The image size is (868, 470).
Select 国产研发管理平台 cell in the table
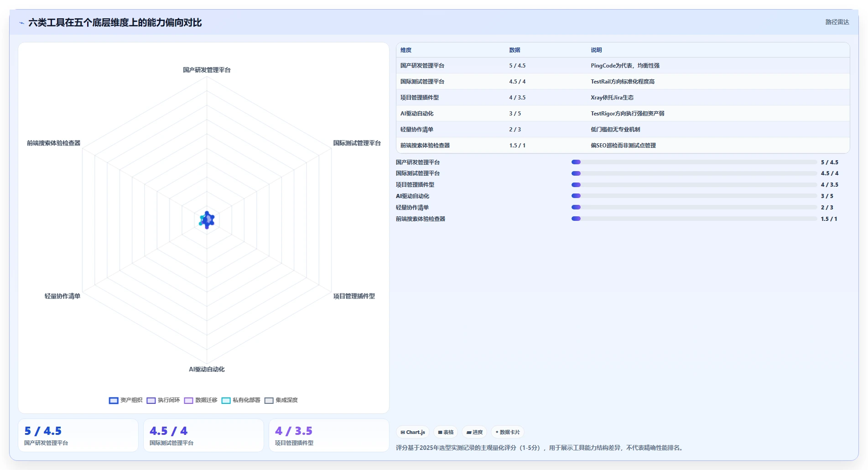(x=422, y=66)
